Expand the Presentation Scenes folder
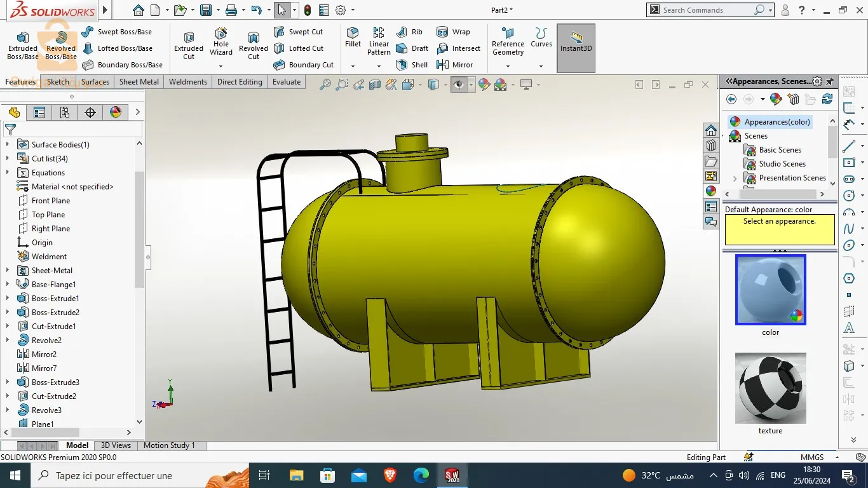This screenshot has height=488, width=868. 735,178
